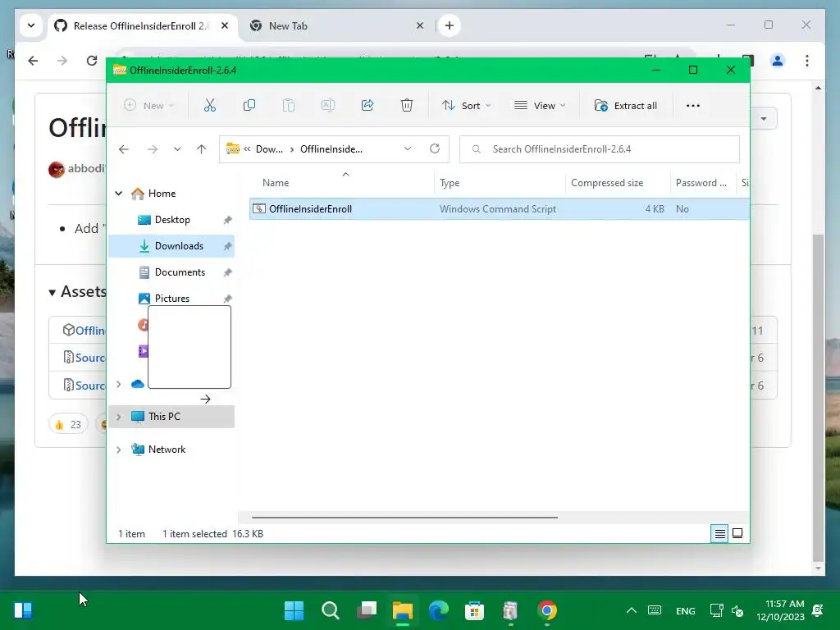Open taskbar Search magnifier

click(330, 610)
